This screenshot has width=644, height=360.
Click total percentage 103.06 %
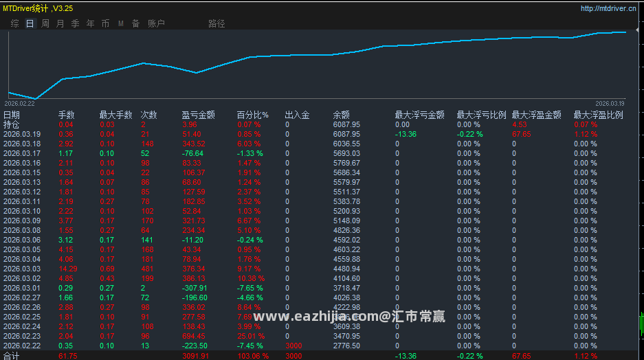click(253, 356)
